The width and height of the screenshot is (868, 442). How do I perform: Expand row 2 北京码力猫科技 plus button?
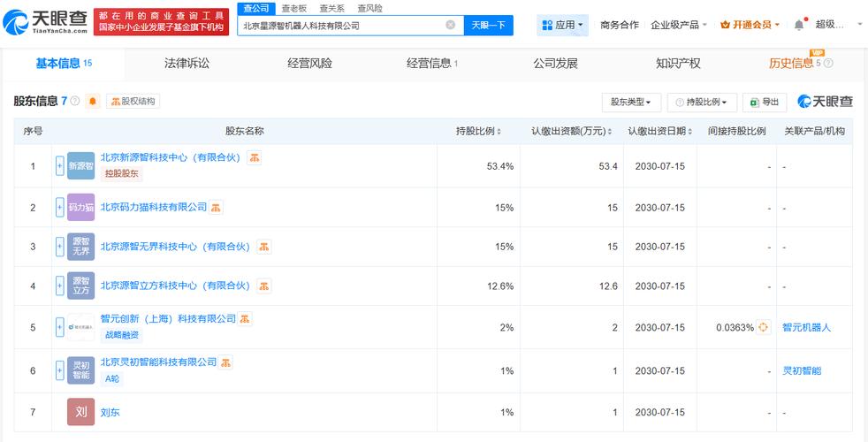click(60, 208)
